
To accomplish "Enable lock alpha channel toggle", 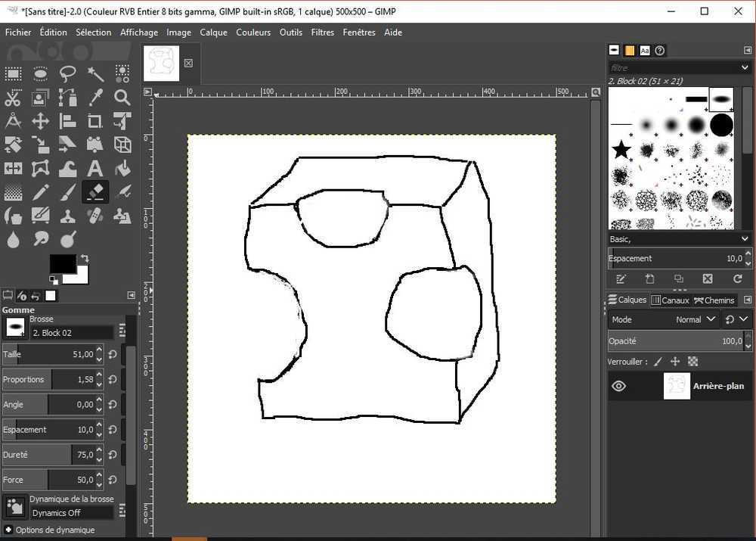I will [x=692, y=361].
